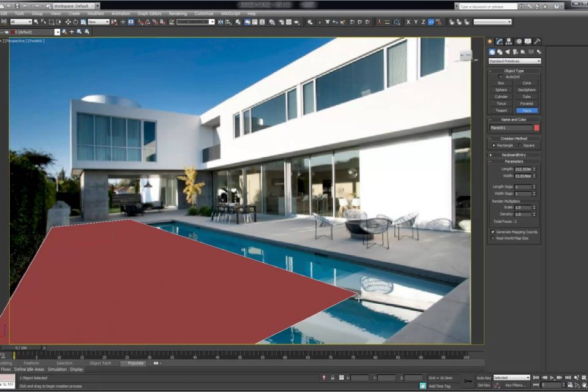This screenshot has height=392, width=588.
Task: Enable the AutoGrid checkbox
Action: point(500,77)
